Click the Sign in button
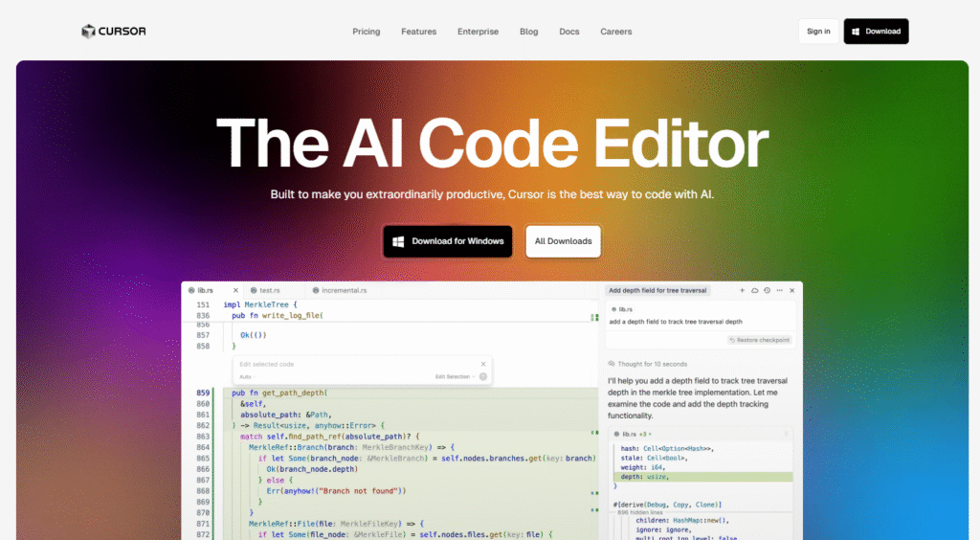This screenshot has width=980, height=540. coord(818,32)
